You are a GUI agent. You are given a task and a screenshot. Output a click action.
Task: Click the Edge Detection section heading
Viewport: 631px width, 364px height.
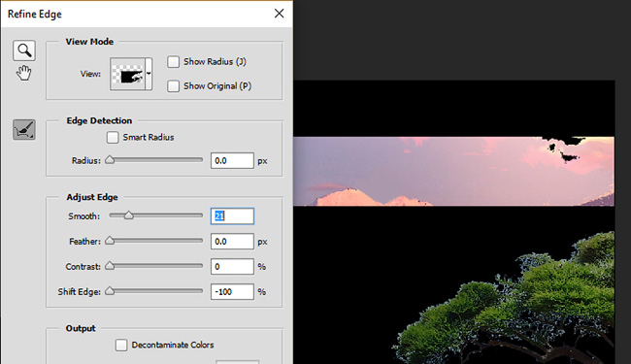tap(99, 120)
